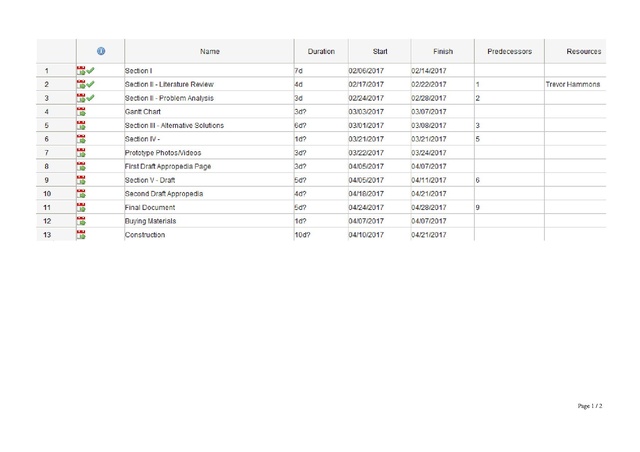The image size is (640, 452).
Task: Click the '7d' duration of Section I
Action: coord(299,71)
